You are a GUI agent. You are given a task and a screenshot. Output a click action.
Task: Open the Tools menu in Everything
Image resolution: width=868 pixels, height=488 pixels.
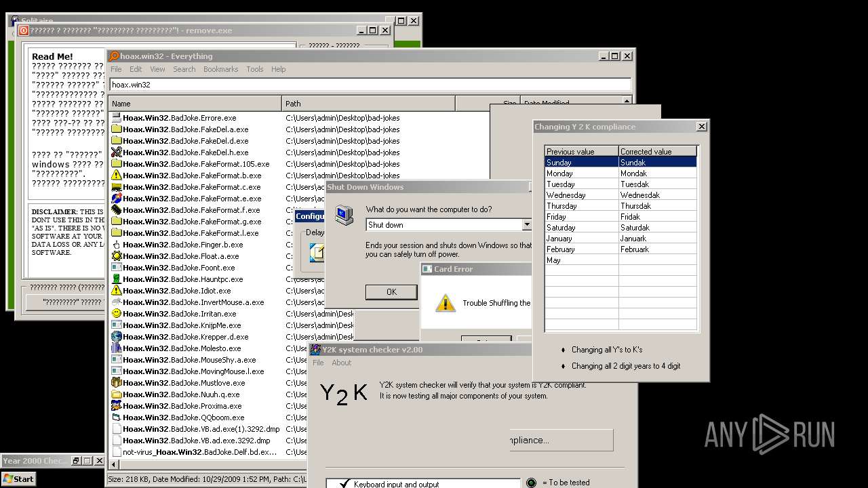tap(255, 69)
